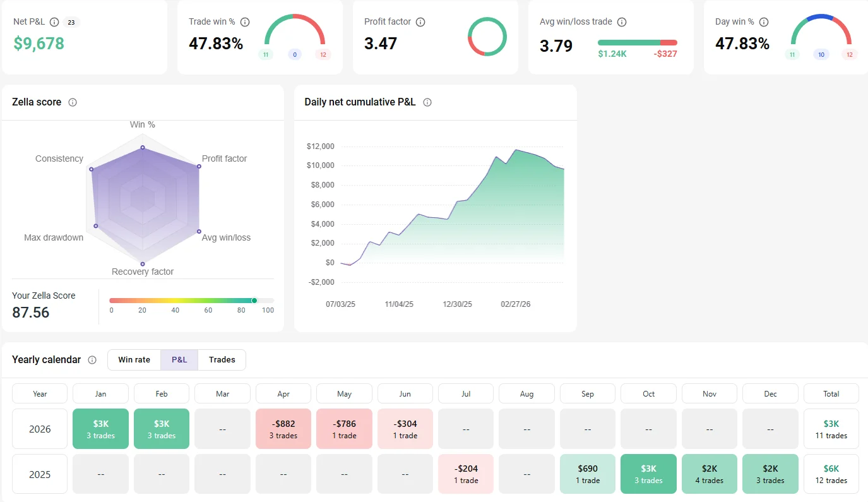This screenshot has width=868, height=502.
Task: Click the Day win % gauge arc
Action: [x=821, y=28]
